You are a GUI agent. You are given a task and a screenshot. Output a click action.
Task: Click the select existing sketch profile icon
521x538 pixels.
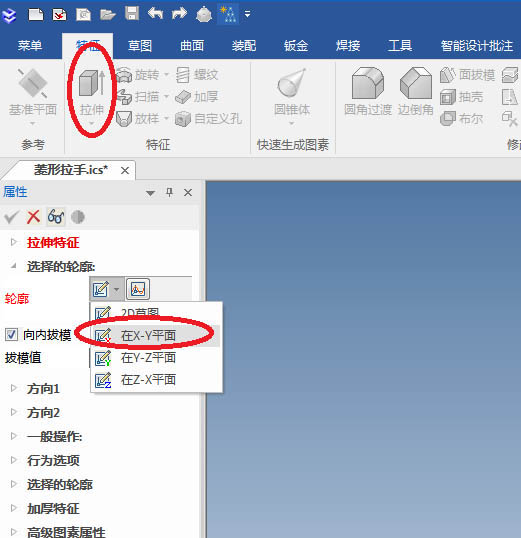click(138, 289)
